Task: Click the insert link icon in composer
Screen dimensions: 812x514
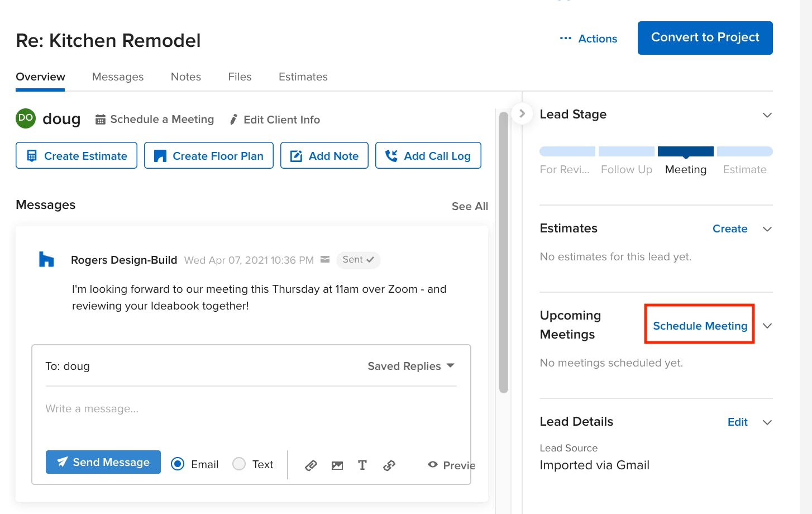Action: [x=389, y=465]
